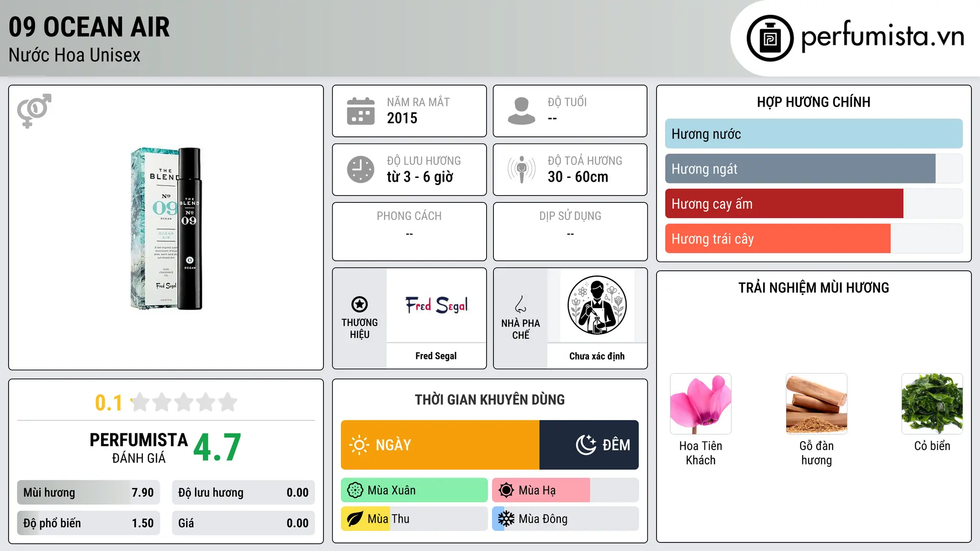Click the calendar icon beside Năm ra mắt
980x551 pixels.
(361, 111)
